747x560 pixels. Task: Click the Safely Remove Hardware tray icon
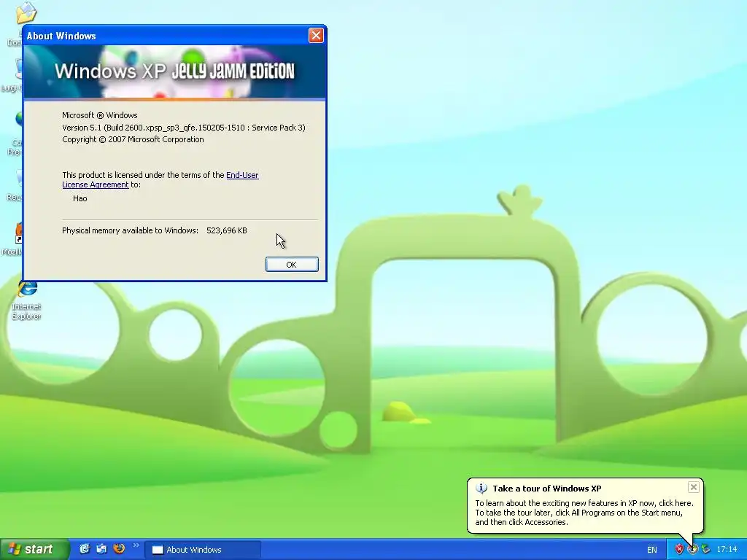click(705, 550)
